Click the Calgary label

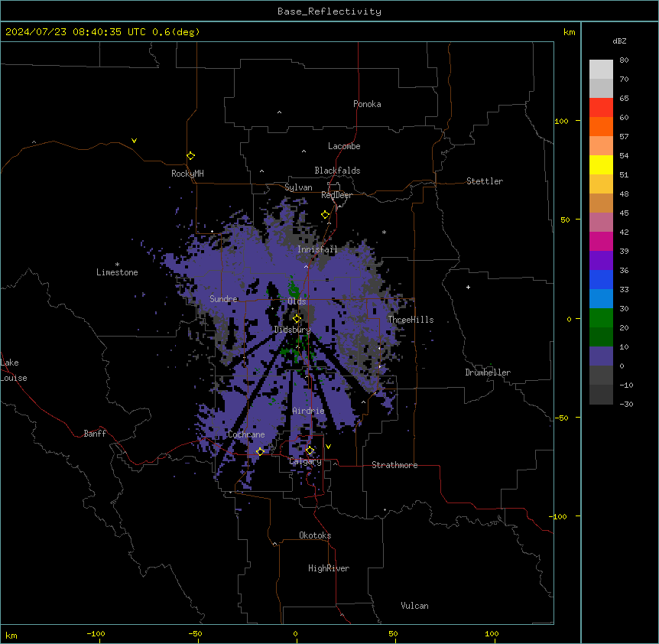click(305, 461)
